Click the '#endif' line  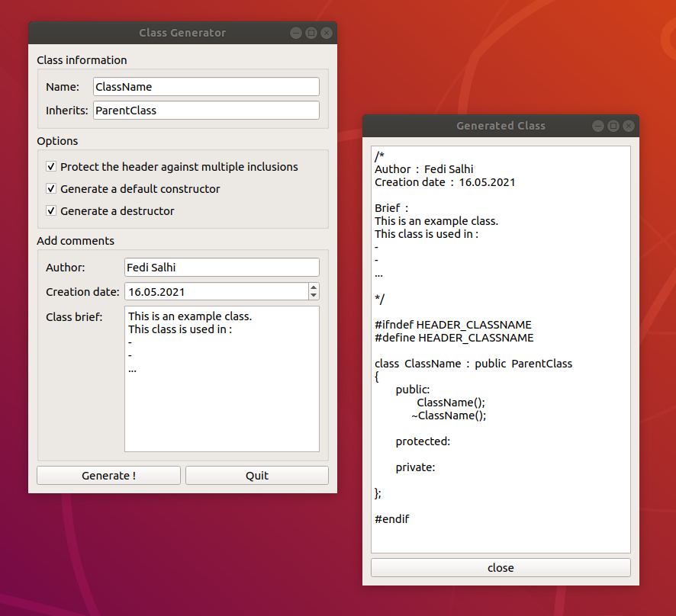[392, 519]
